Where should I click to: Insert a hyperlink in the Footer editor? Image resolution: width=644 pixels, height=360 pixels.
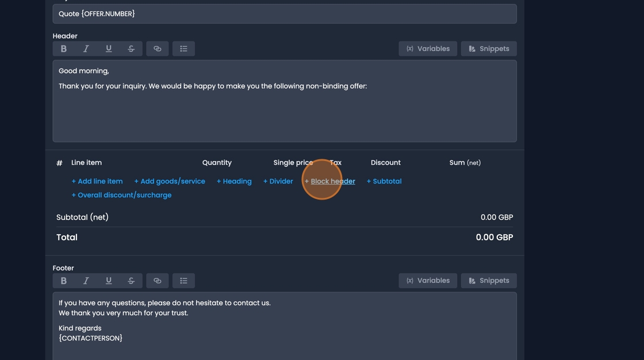(157, 280)
